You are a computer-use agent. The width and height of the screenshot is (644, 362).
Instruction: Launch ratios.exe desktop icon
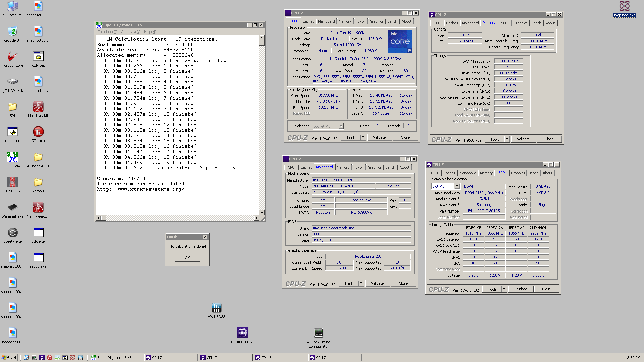tap(38, 260)
